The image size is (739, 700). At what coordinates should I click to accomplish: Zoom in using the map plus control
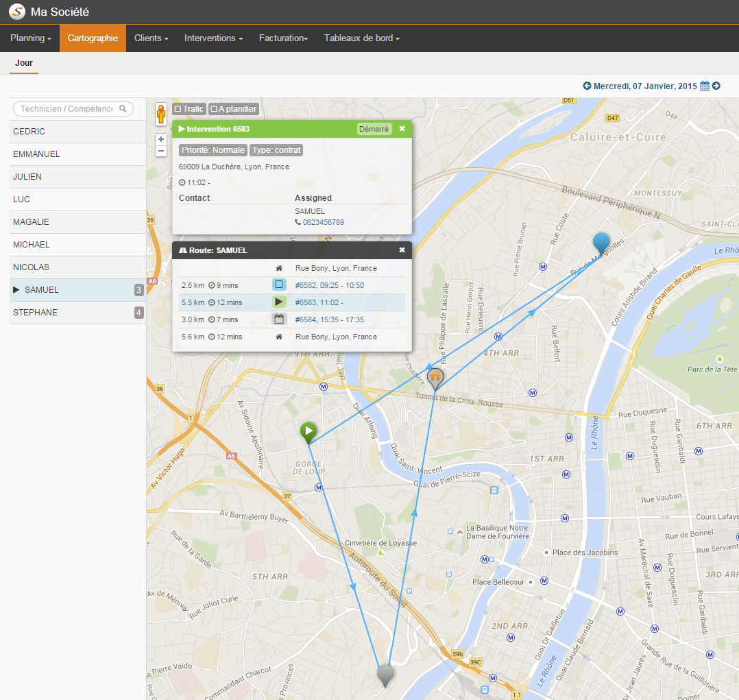click(160, 138)
